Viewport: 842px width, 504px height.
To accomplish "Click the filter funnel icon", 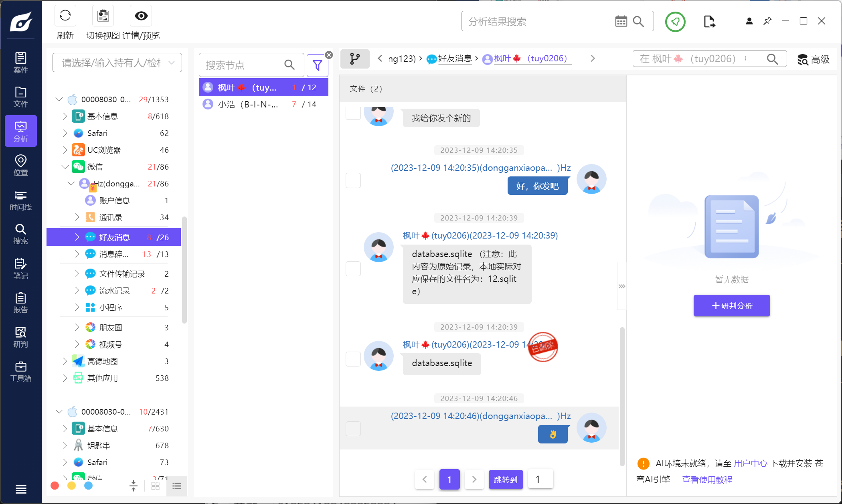I will (x=317, y=65).
